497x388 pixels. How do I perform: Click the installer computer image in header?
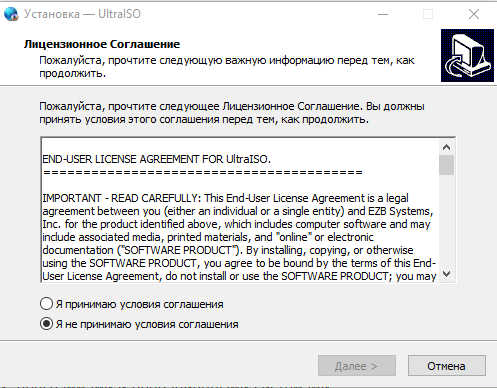coord(467,55)
